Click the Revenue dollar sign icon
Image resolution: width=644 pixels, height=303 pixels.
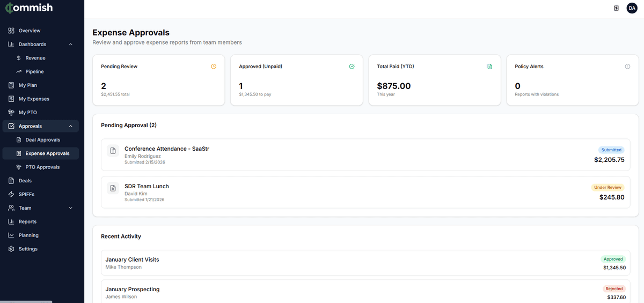[19, 58]
